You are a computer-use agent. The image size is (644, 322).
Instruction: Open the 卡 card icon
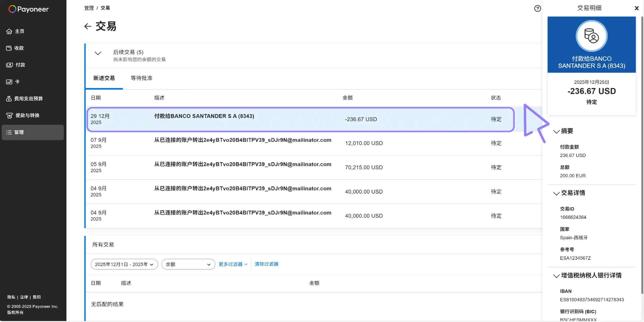click(9, 82)
